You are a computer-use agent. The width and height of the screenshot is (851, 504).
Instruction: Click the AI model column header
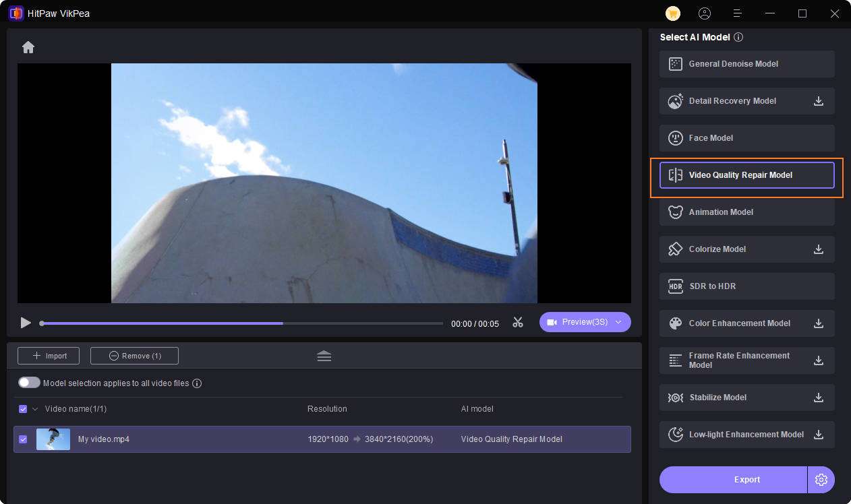(x=477, y=409)
